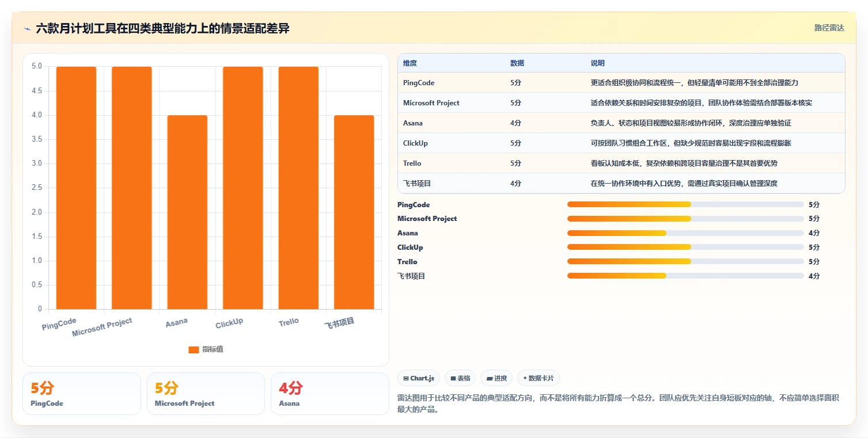Open the Microsoft Project 5分 data card

pyautogui.click(x=206, y=394)
